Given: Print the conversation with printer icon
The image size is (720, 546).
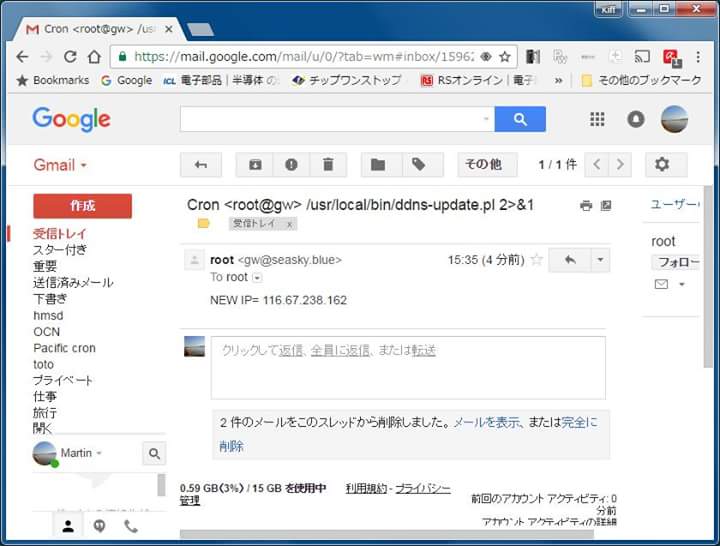Looking at the screenshot, I should (586, 206).
